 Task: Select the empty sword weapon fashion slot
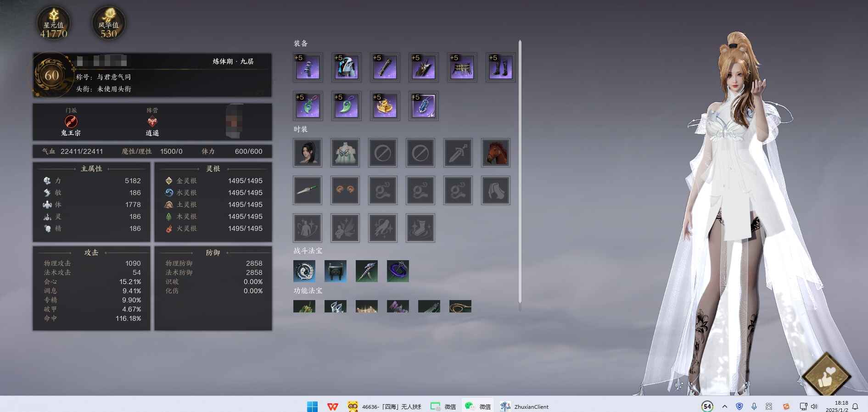[x=458, y=153]
